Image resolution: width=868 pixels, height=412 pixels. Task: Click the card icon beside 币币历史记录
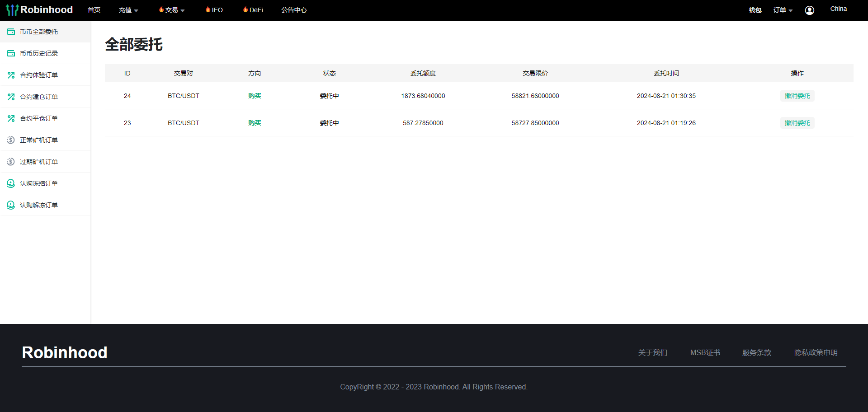pos(11,53)
